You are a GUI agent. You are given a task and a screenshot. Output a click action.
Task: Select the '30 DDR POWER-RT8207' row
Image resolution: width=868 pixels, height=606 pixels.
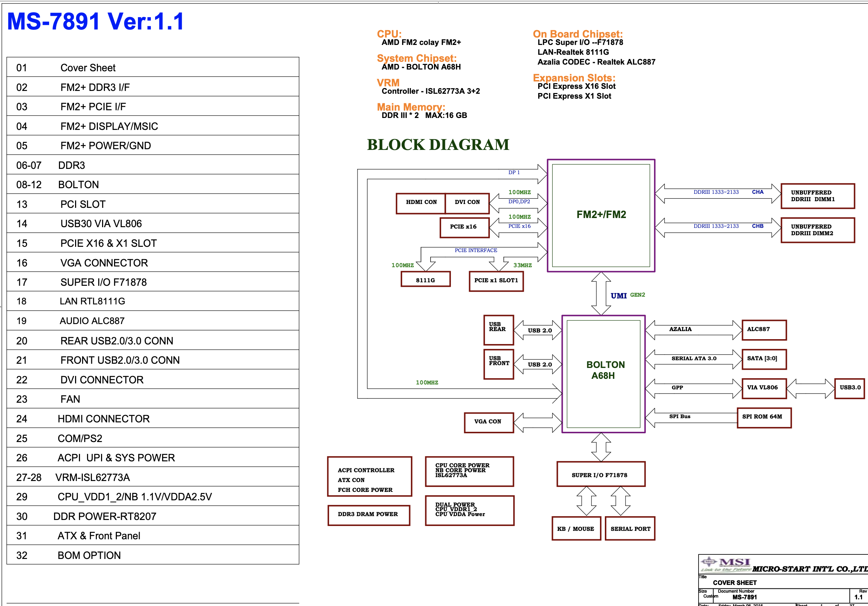(153, 516)
